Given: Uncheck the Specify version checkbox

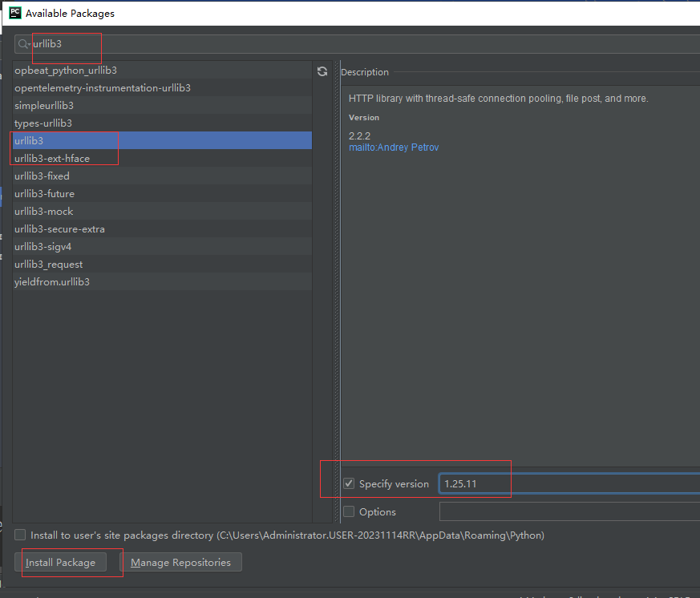Looking at the screenshot, I should click(x=349, y=483).
